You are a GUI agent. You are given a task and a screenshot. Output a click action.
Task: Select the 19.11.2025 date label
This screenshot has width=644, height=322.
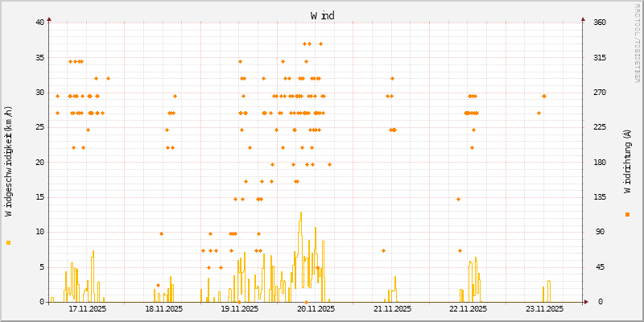[x=239, y=308]
